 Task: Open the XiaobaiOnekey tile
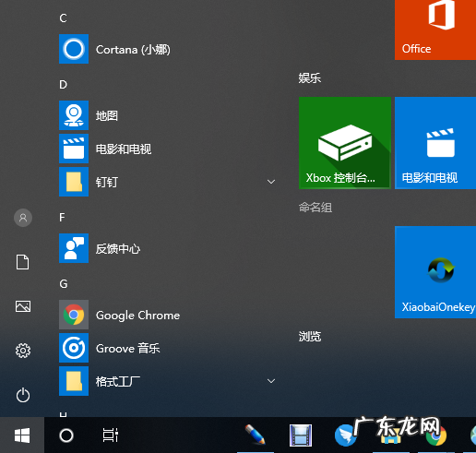435,272
